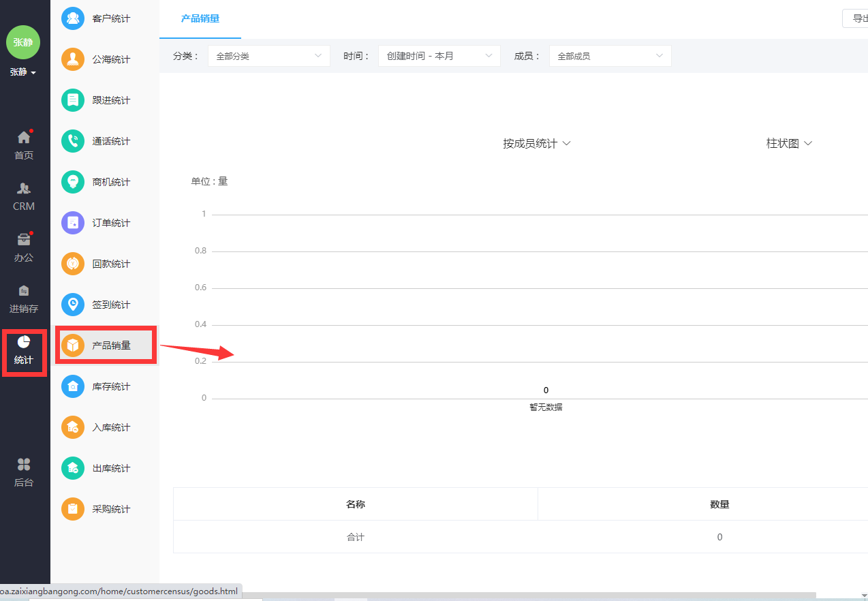Click the 库存统计 warehouse icon
Screen dimensions: 868x601
[x=73, y=386]
